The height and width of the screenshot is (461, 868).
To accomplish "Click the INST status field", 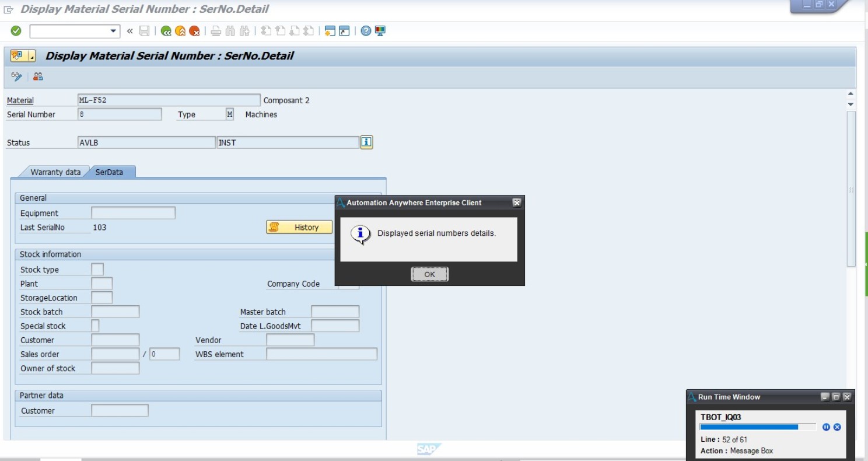I will 288,142.
